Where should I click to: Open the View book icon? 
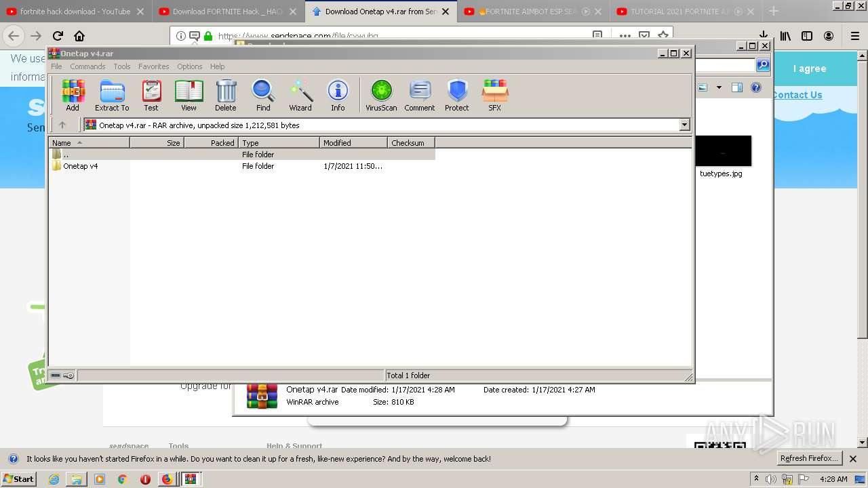tap(189, 95)
